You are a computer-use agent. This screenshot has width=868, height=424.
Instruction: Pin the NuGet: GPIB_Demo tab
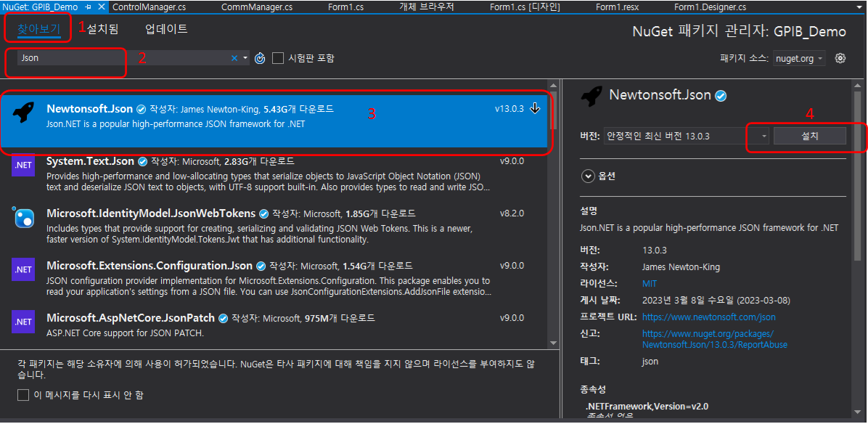click(x=89, y=7)
